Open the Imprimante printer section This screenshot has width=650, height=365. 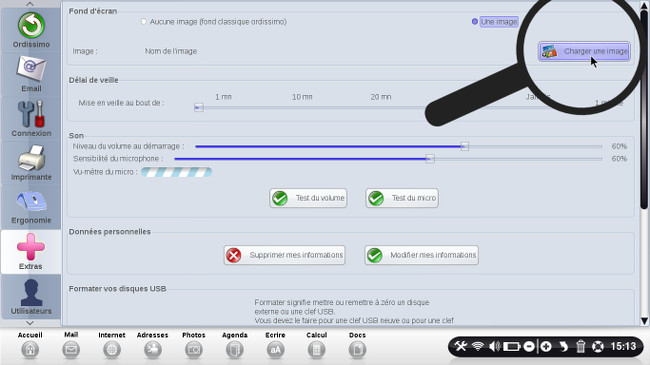pos(31,163)
